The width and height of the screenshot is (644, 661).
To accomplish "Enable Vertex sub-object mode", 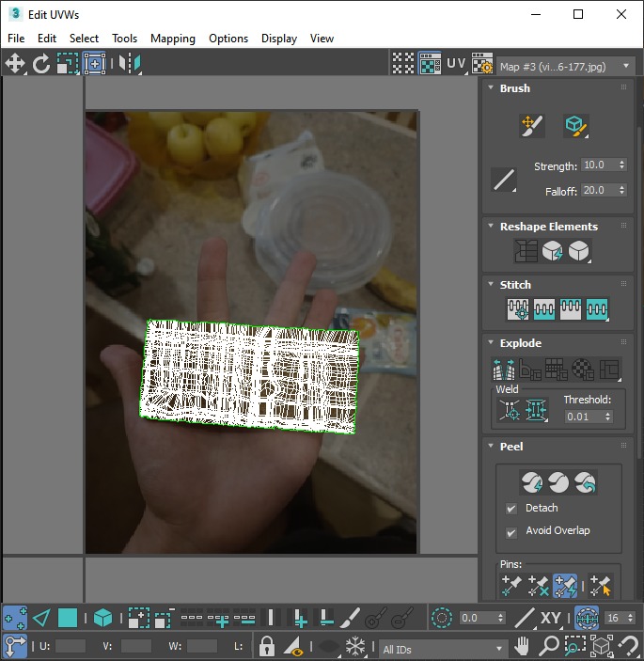I will [15, 618].
